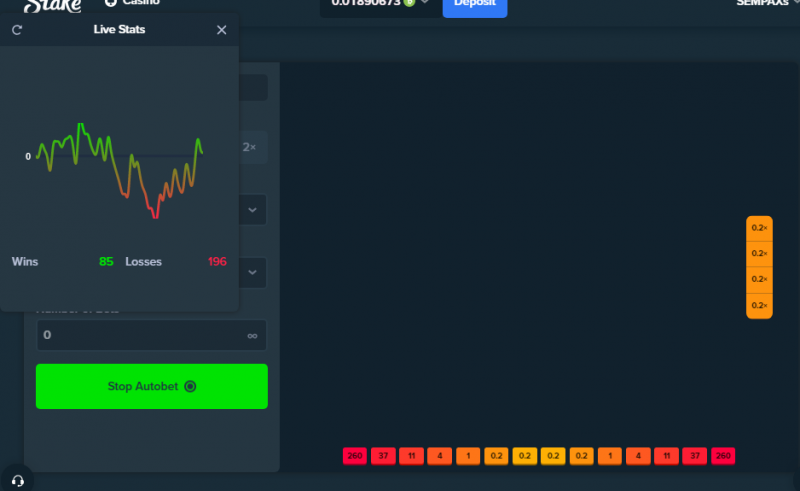Click the Stop Autobet button
The image size is (800, 491).
[152, 386]
